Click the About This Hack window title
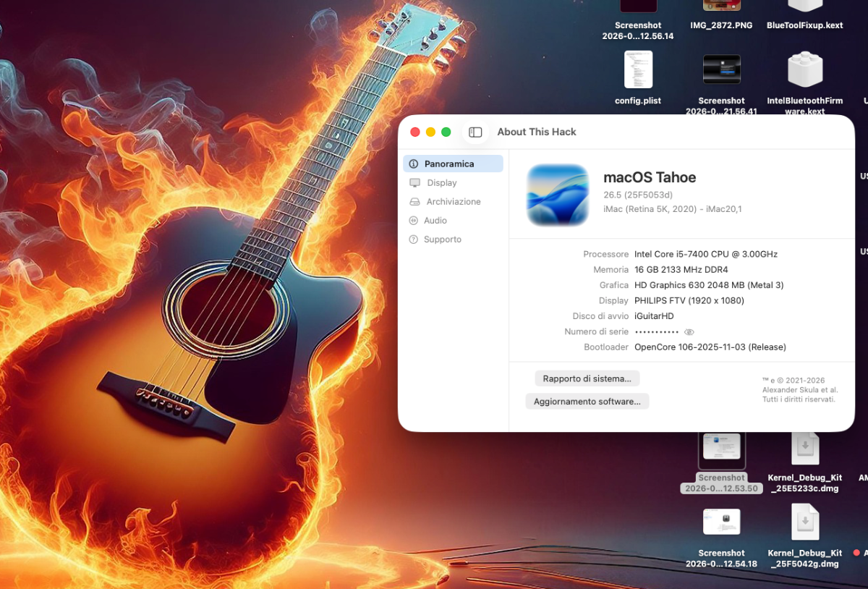The height and width of the screenshot is (589, 868). tap(537, 132)
